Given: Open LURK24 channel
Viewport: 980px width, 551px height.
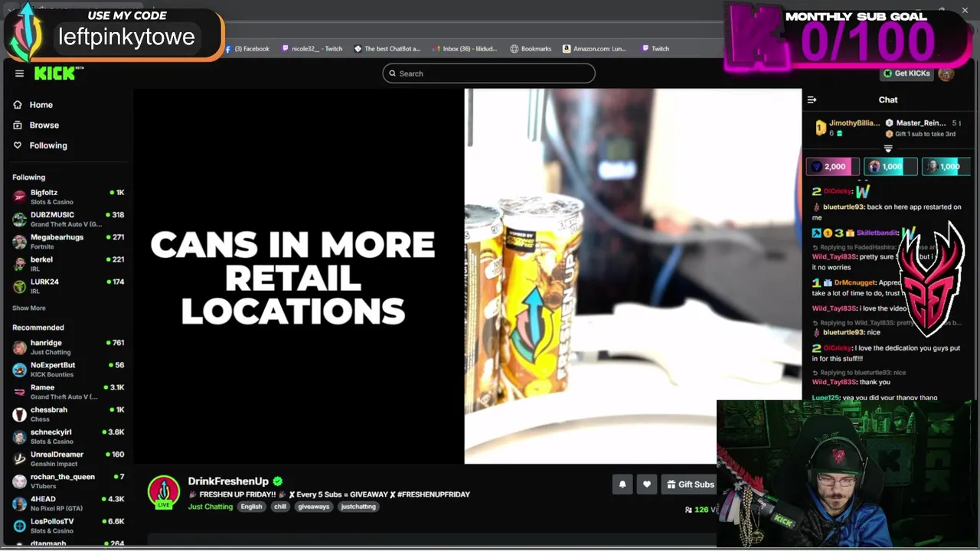Looking at the screenshot, I should click(x=68, y=285).
